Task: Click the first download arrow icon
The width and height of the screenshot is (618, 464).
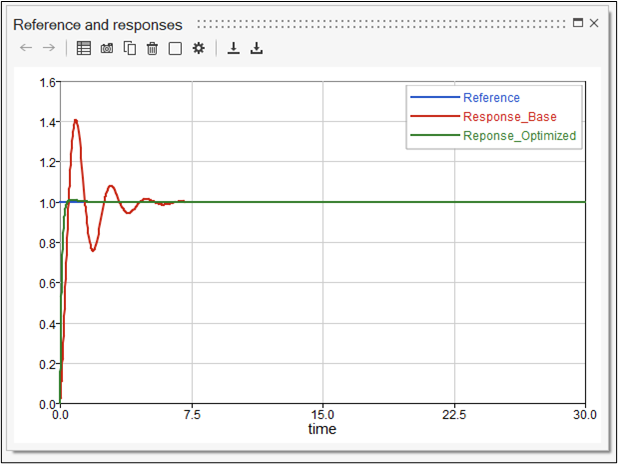Action: (234, 48)
